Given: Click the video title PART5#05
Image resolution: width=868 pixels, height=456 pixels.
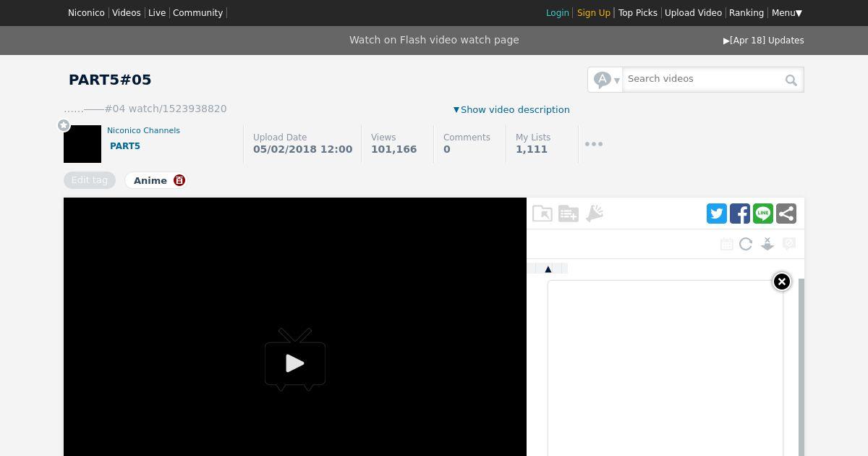Looking at the screenshot, I should point(110,80).
